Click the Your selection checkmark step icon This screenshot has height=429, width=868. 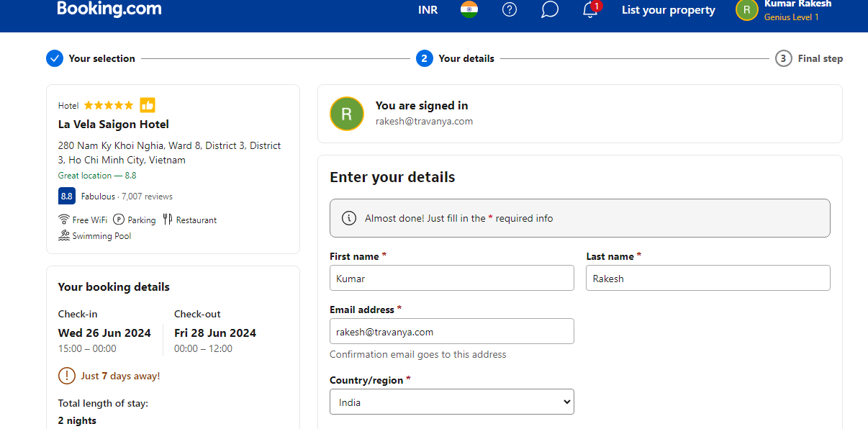[55, 58]
